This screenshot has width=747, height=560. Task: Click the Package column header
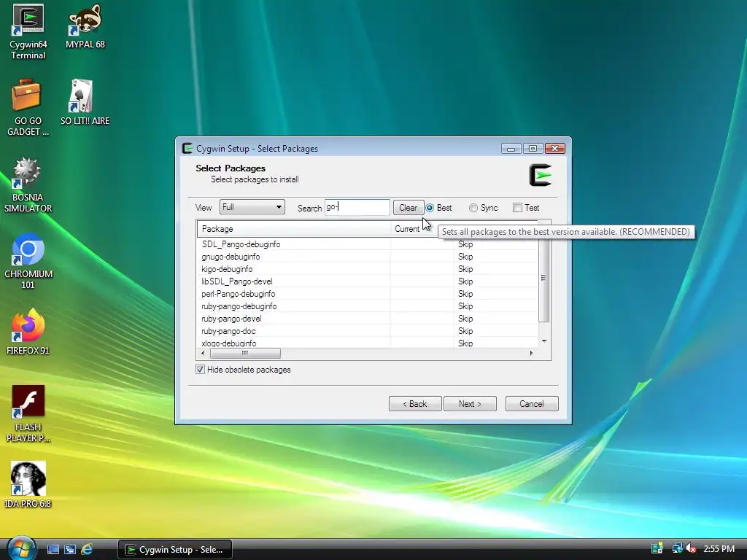pyautogui.click(x=294, y=229)
